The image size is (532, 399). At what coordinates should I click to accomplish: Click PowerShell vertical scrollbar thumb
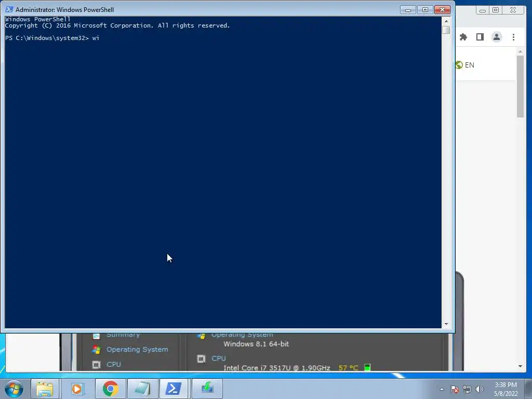tap(446, 30)
